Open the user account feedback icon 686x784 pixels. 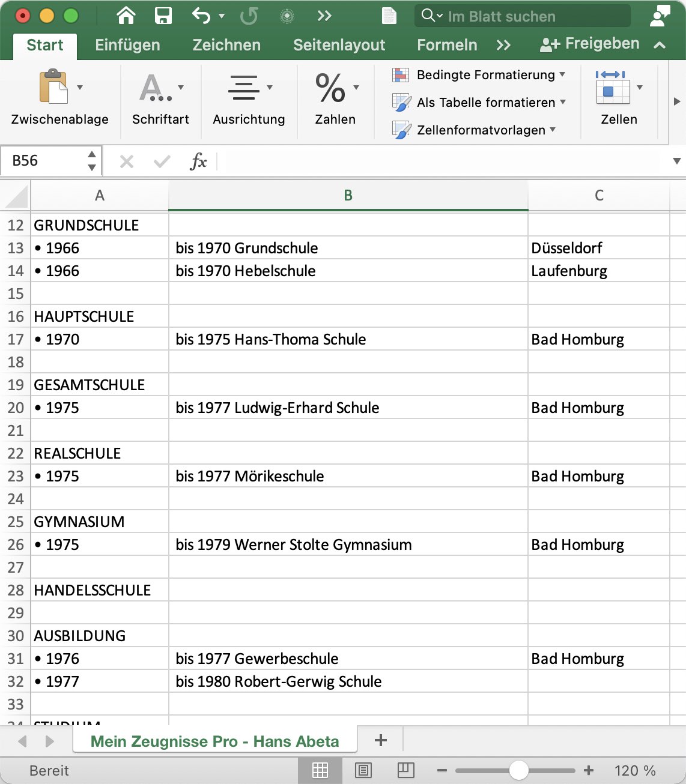click(660, 16)
